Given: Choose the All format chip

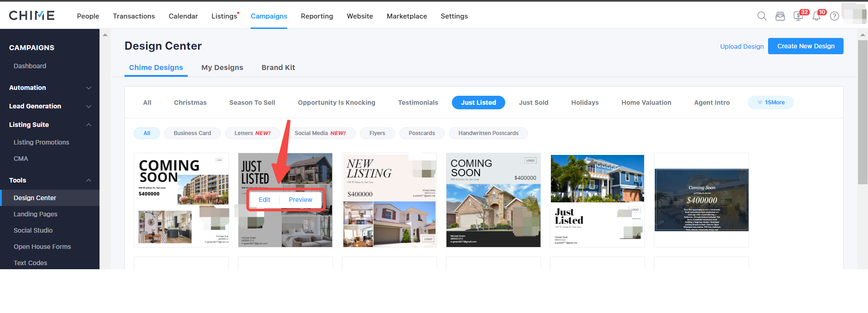Looking at the screenshot, I should click(147, 133).
